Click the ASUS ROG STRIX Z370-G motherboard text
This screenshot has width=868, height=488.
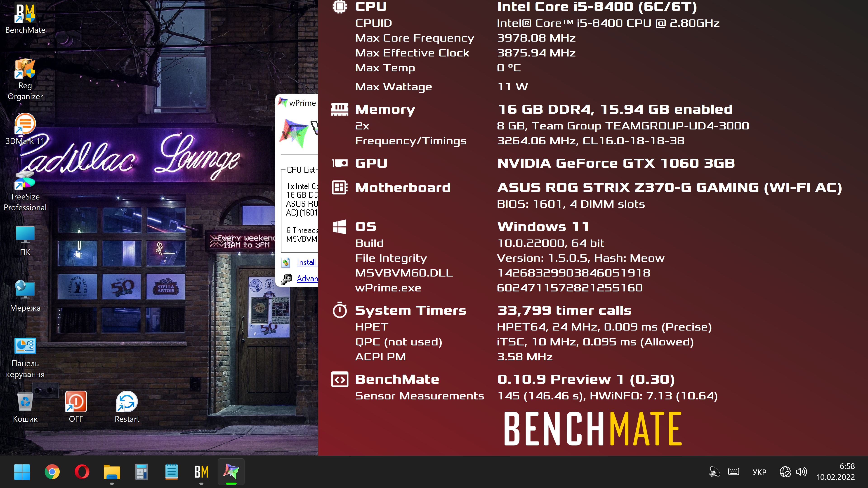click(x=670, y=188)
